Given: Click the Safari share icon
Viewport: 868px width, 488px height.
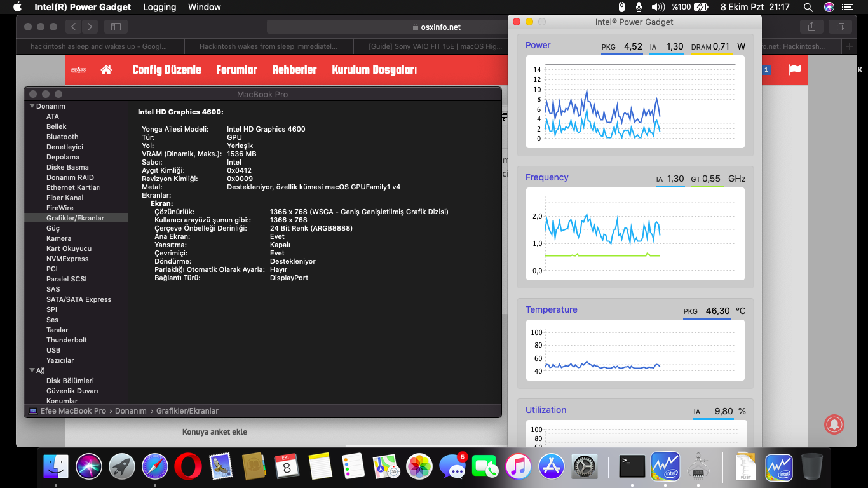Looking at the screenshot, I should pos(811,27).
